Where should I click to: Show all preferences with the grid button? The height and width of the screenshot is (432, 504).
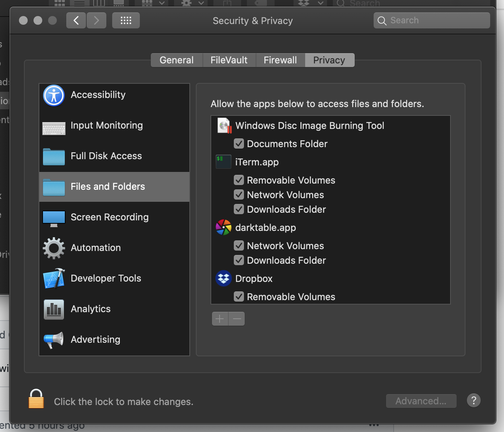(x=126, y=20)
